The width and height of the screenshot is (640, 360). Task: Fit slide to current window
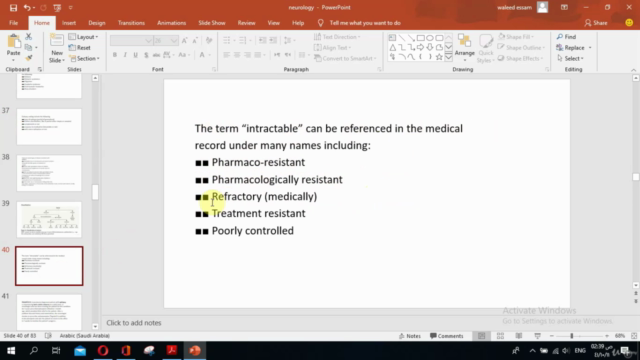pos(634,336)
